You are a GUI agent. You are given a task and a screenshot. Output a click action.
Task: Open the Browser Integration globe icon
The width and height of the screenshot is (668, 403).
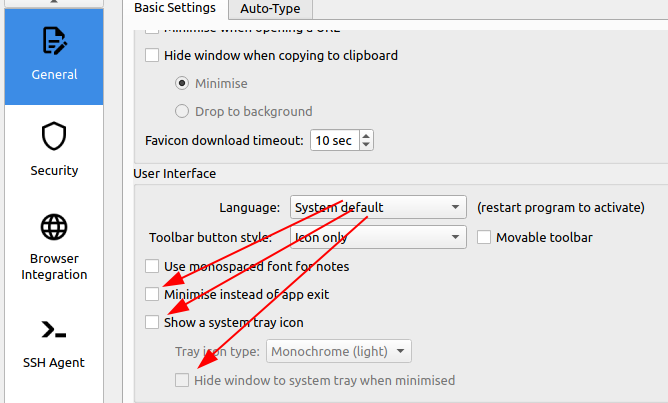click(54, 227)
